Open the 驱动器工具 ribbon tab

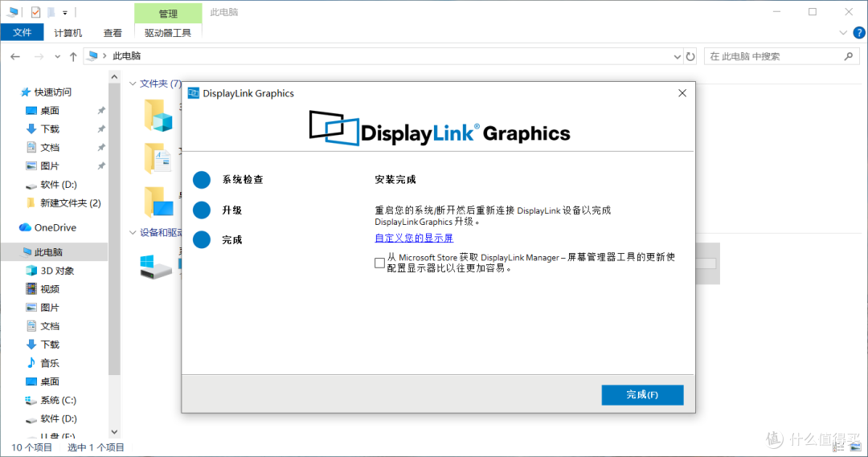[x=168, y=33]
